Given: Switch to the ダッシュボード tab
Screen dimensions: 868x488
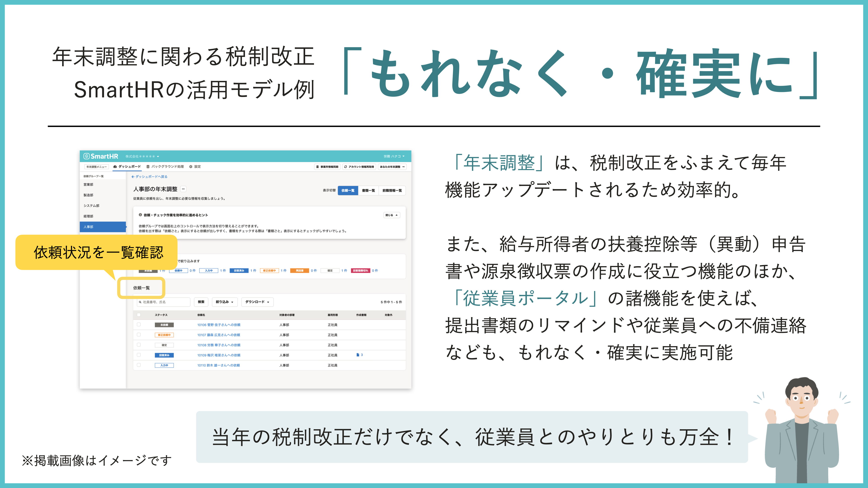Looking at the screenshot, I should [x=127, y=167].
